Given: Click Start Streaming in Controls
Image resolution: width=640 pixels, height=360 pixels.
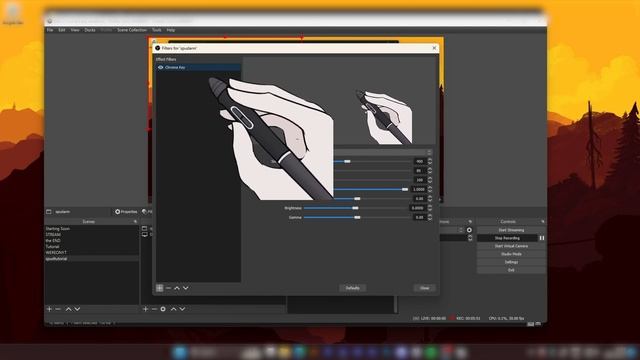Looking at the screenshot, I should tap(511, 230).
